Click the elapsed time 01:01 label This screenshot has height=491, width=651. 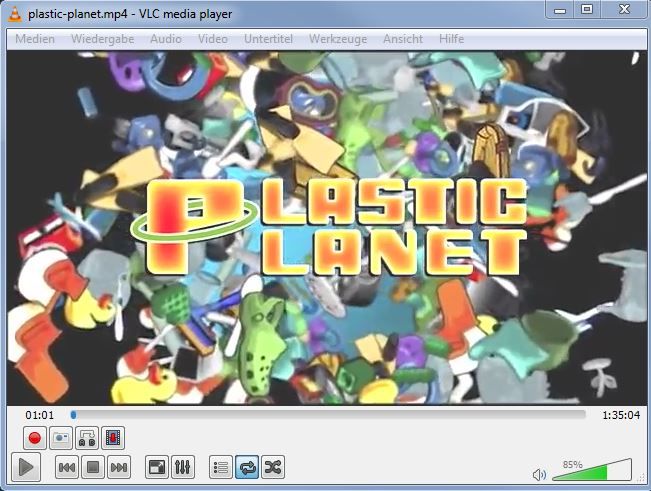(39, 415)
